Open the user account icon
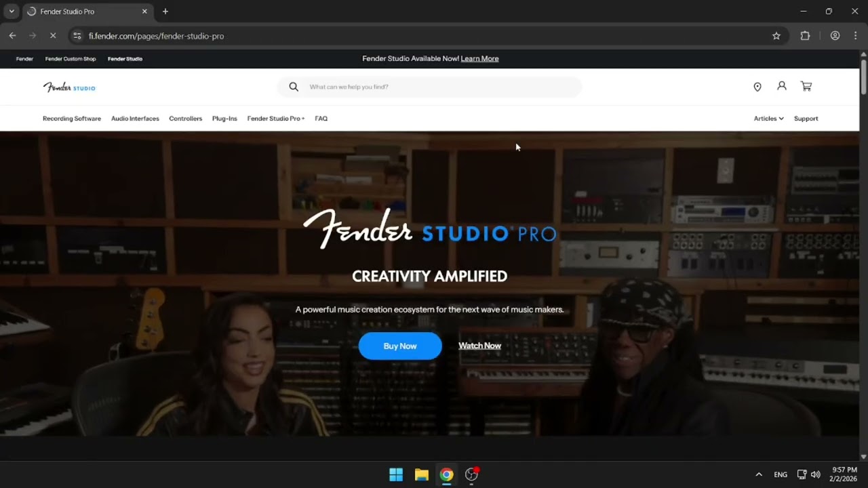This screenshot has width=868, height=488. click(782, 86)
